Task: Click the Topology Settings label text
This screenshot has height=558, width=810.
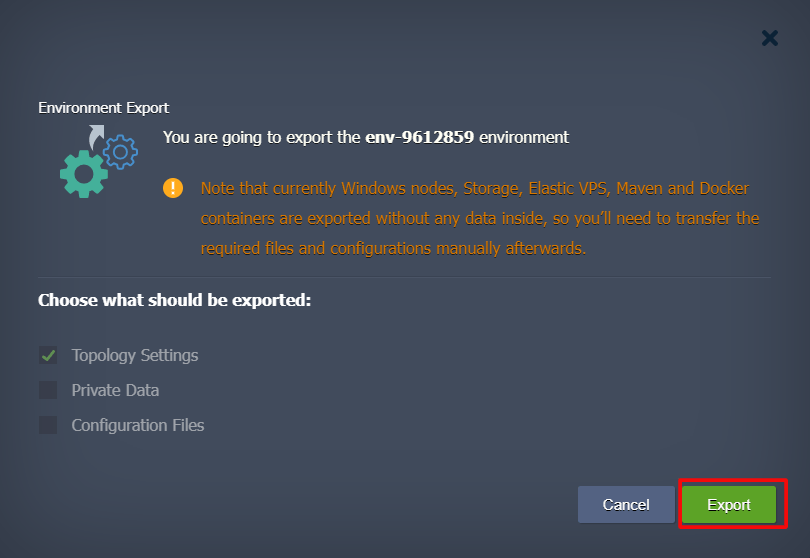Action: point(135,355)
